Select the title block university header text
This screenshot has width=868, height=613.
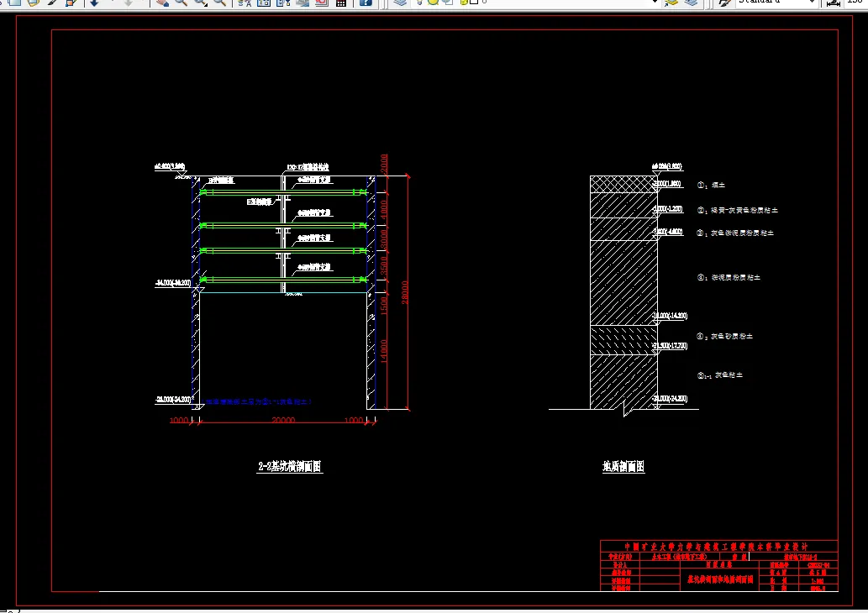716,547
